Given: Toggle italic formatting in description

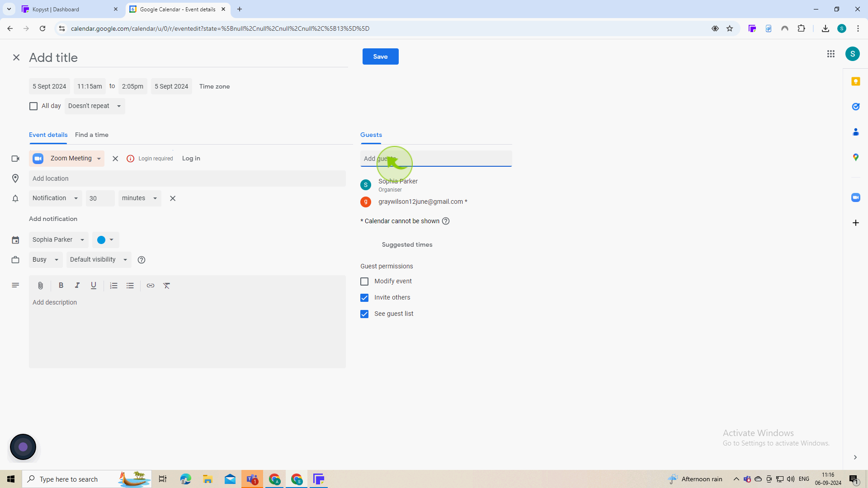Looking at the screenshot, I should pyautogui.click(x=77, y=286).
